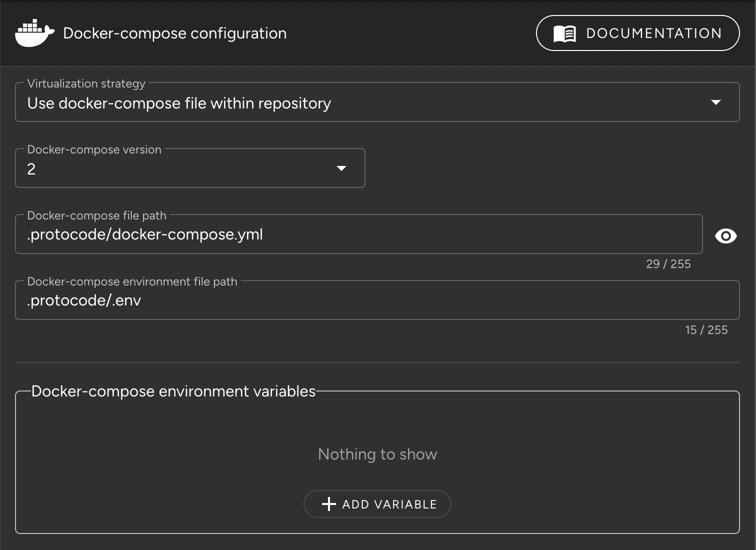Viewport: 756px width, 550px height.
Task: Click the version dropdown arrow
Action: click(x=341, y=168)
